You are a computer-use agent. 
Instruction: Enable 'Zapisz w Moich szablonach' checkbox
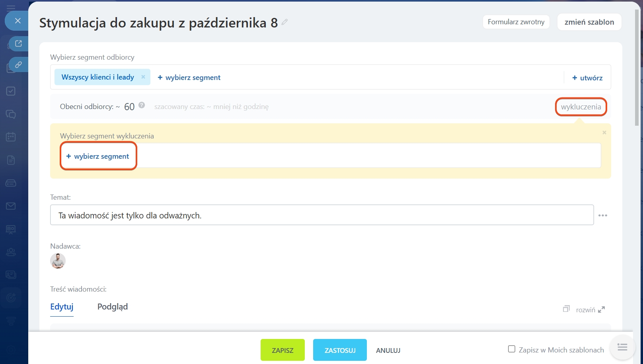(512, 349)
